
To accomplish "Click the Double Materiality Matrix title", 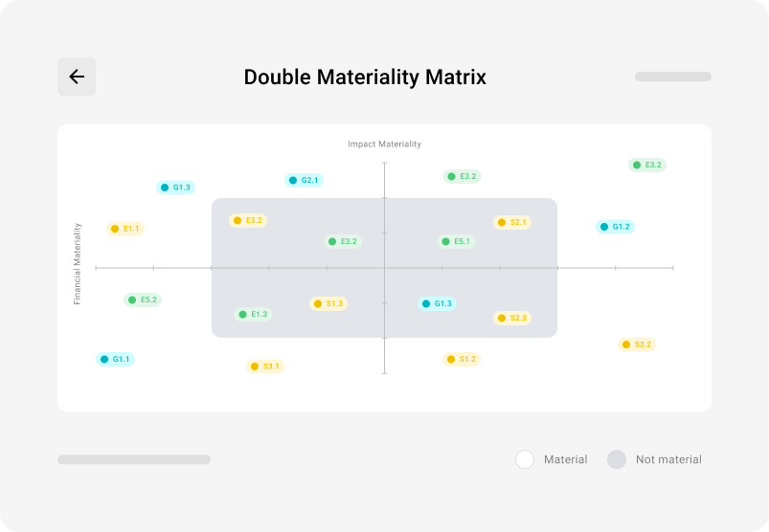I will [x=365, y=78].
